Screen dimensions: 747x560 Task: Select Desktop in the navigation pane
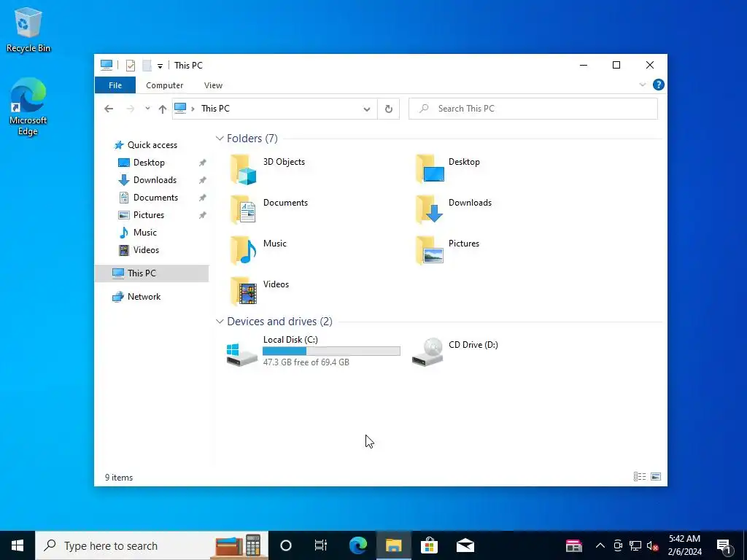point(141,163)
